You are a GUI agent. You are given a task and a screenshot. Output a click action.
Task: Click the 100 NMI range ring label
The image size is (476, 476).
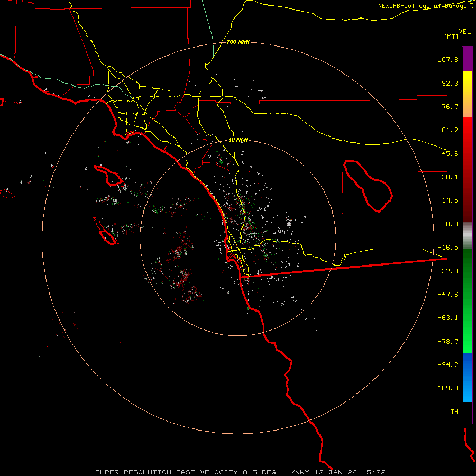[238, 42]
